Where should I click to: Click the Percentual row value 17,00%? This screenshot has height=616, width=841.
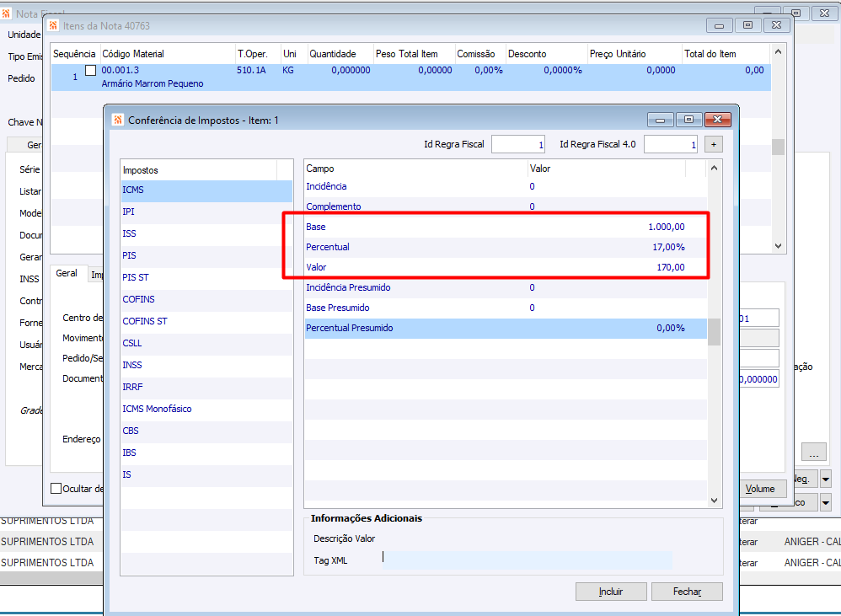click(x=668, y=247)
